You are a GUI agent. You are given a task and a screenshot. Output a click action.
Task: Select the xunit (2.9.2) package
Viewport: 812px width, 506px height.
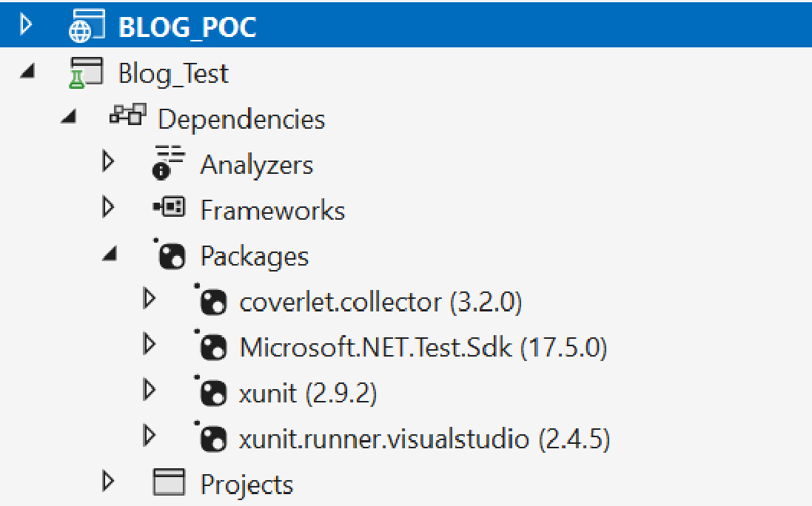click(x=308, y=394)
